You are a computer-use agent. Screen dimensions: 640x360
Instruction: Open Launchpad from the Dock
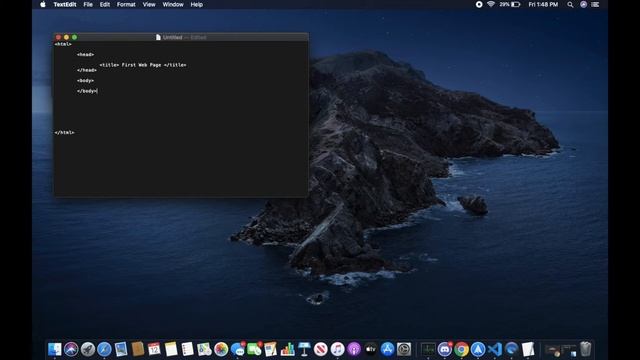pos(88,349)
